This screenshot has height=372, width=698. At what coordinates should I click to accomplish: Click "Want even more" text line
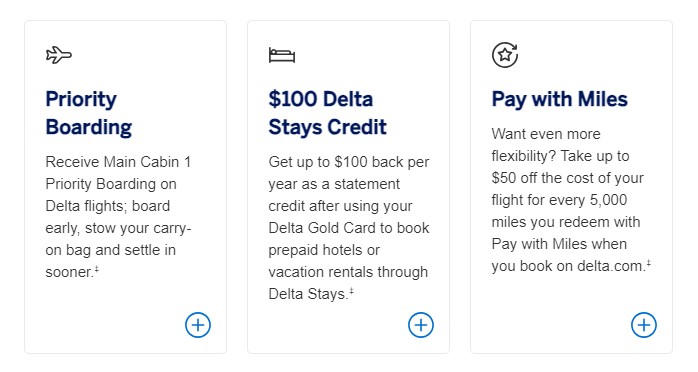546,134
